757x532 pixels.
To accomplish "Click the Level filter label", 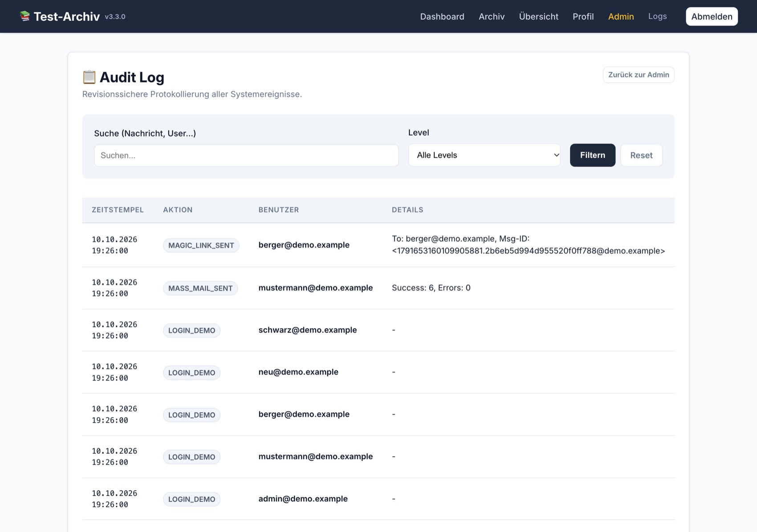I will click(x=419, y=132).
